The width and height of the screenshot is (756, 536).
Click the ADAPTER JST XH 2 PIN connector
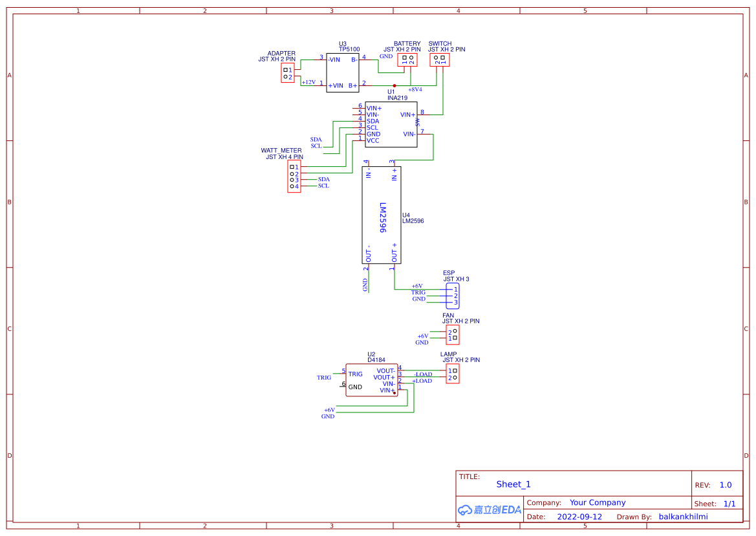click(x=287, y=71)
